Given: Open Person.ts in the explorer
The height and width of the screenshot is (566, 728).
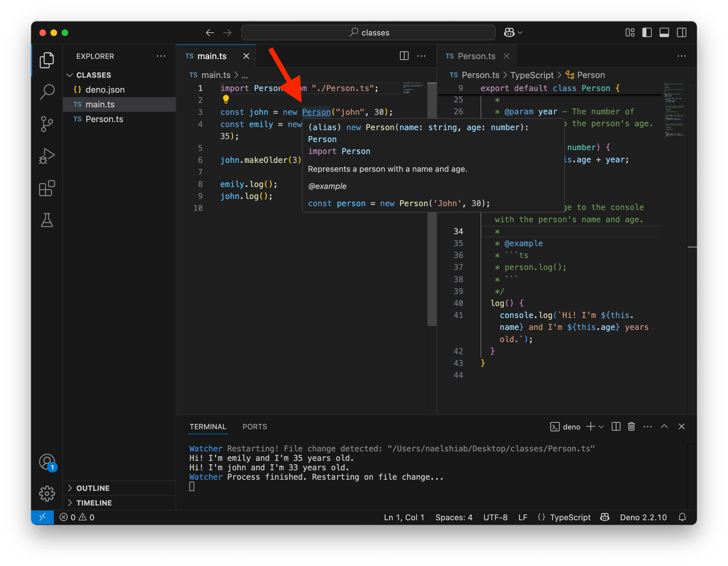Looking at the screenshot, I should click(x=119, y=119).
